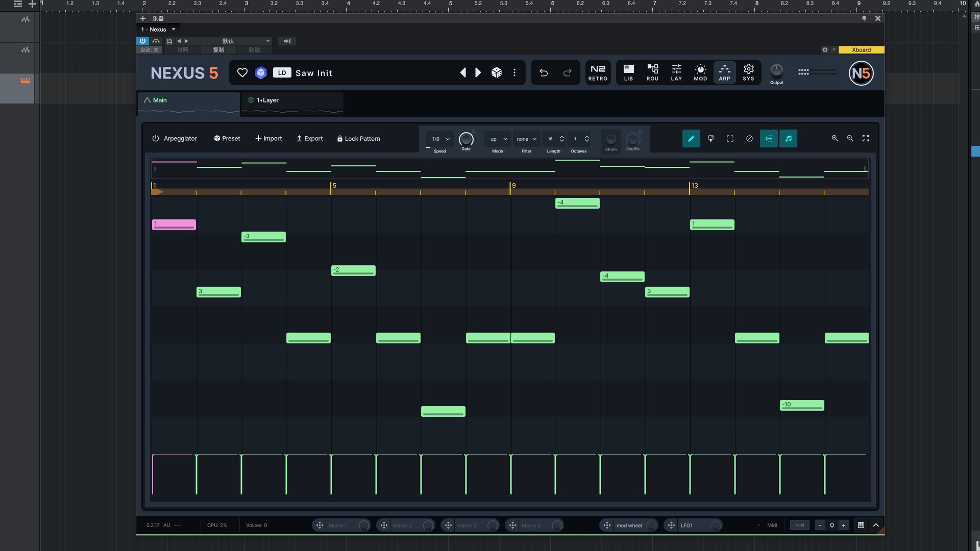Click the green note labeled -10

(x=802, y=406)
